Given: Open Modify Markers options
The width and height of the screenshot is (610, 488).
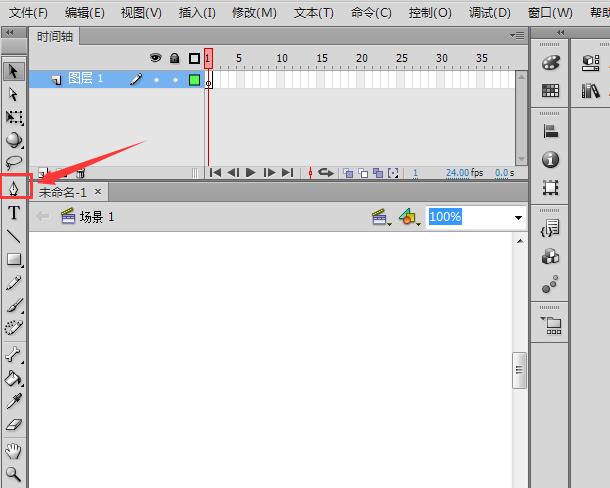Looking at the screenshot, I should pos(393,173).
